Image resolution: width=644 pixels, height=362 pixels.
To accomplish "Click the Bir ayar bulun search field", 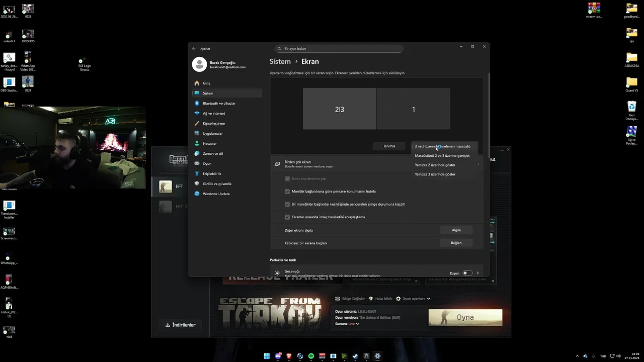I will point(339,49).
